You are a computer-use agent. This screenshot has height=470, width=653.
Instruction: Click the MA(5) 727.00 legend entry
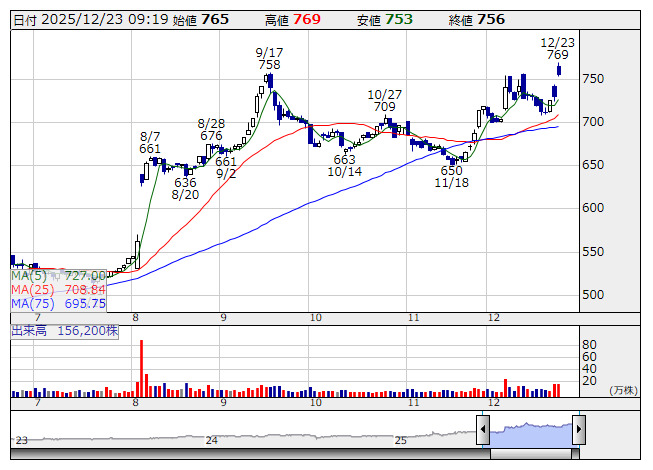[58, 276]
